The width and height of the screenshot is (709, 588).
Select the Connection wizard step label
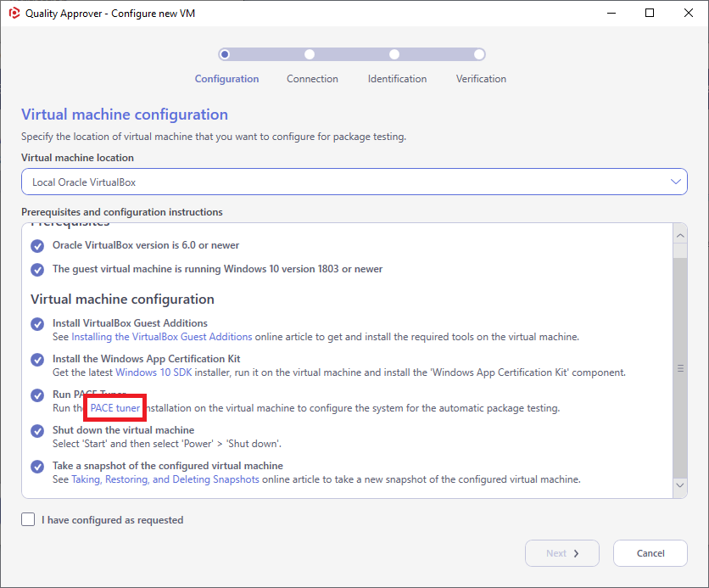point(312,79)
